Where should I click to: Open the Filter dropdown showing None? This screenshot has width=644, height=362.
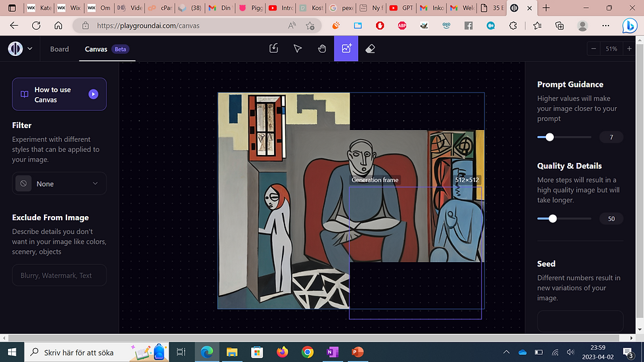59,183
